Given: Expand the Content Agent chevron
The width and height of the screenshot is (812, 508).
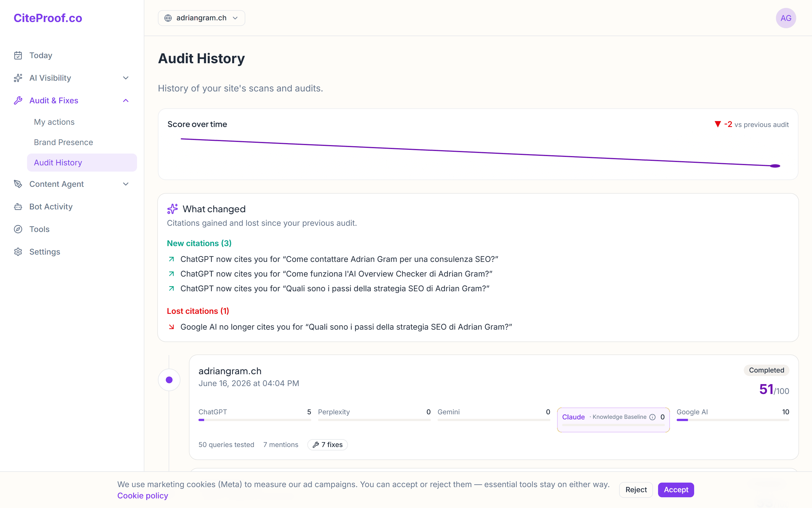Looking at the screenshot, I should [126, 184].
